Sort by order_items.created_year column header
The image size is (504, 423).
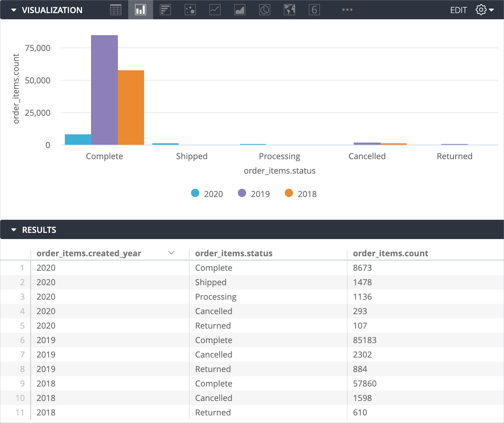click(89, 253)
